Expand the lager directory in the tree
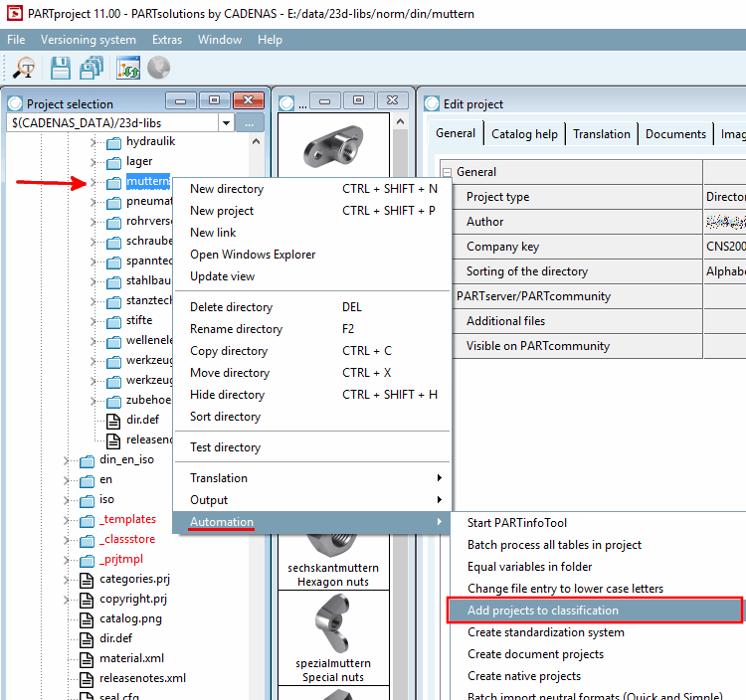This screenshot has width=746, height=700. [93, 161]
